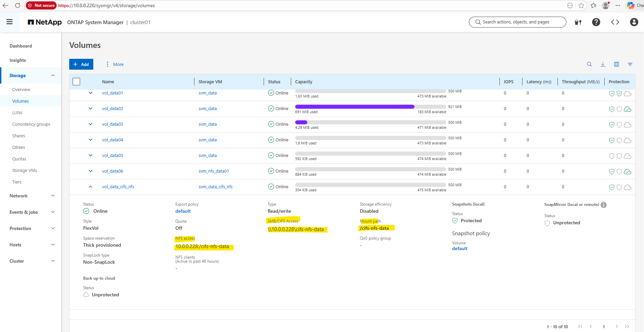Open the LUNs page in sidebar
The width and height of the screenshot is (644, 332).
pyautogui.click(x=17, y=112)
